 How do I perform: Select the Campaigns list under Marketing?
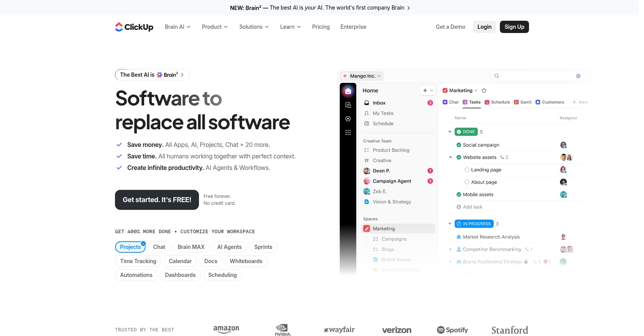point(394,239)
